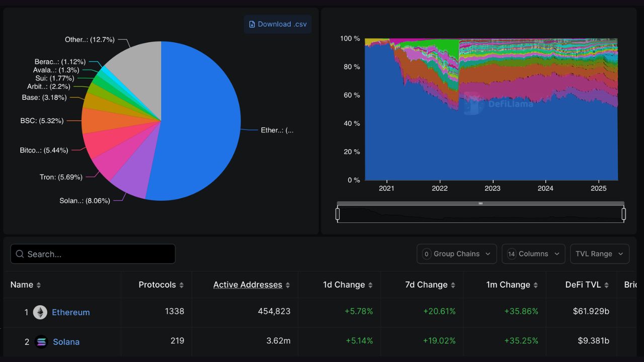Sort by 1m Change arrows icon
The image size is (644, 362).
point(535,285)
